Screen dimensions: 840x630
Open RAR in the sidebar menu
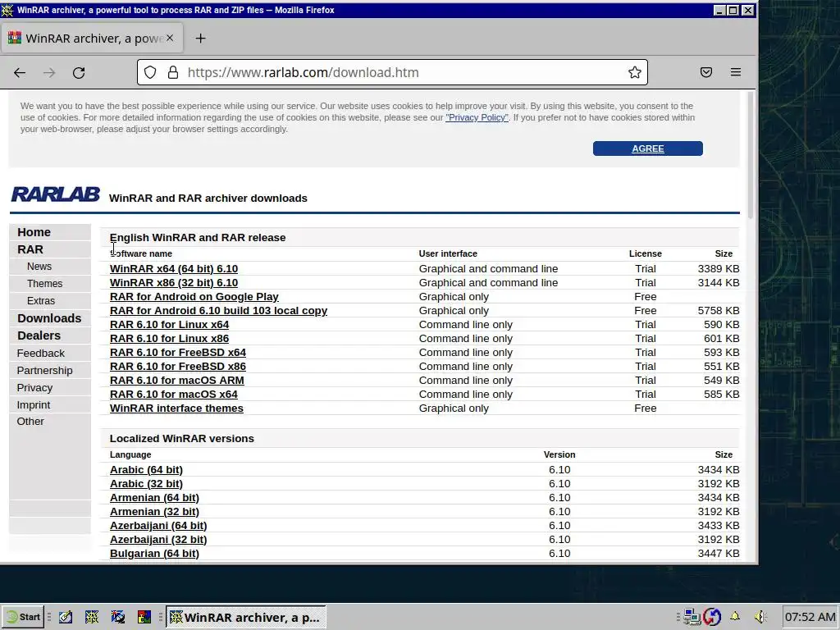30,249
